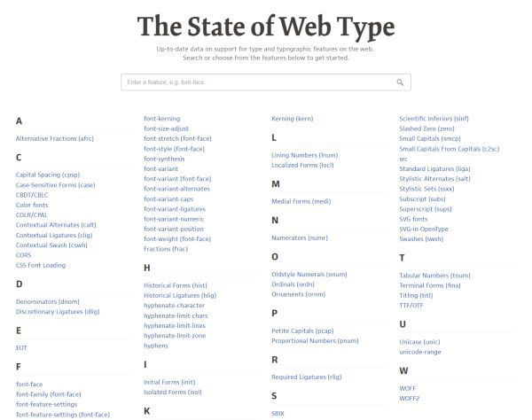Click the search magnifier icon
This screenshot has height=420, width=532.
[x=400, y=82]
